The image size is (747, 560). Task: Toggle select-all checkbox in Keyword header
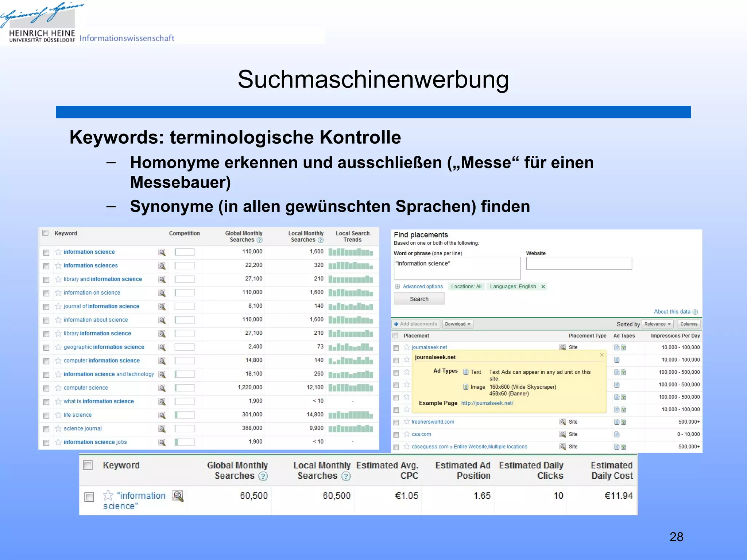(x=46, y=233)
